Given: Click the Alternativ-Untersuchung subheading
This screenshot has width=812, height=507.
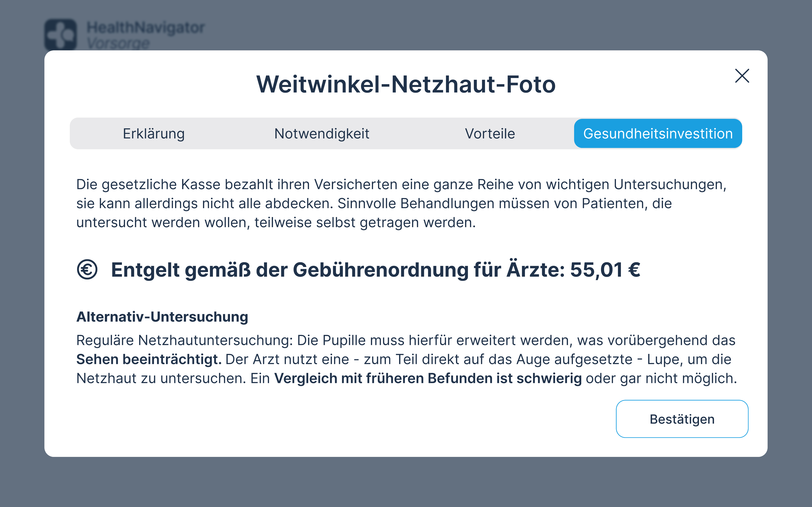Looking at the screenshot, I should click(x=162, y=317).
